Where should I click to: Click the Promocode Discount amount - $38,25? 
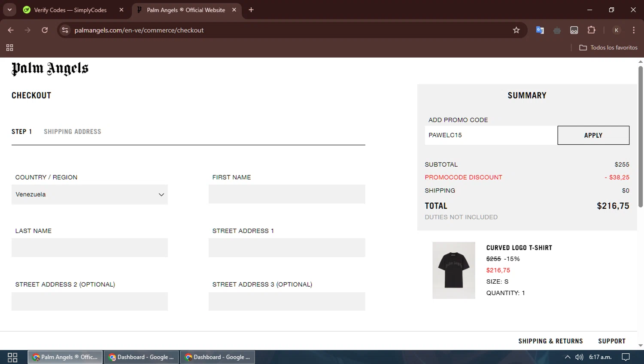pyautogui.click(x=617, y=177)
